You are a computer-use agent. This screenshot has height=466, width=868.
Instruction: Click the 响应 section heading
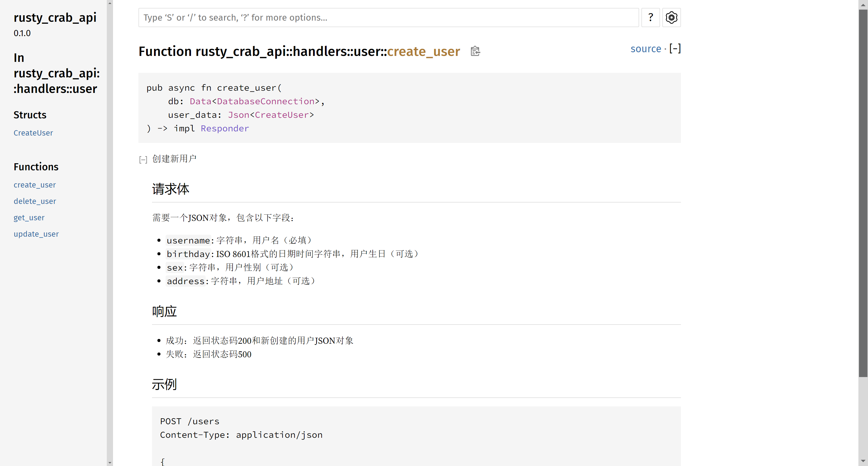point(164,312)
